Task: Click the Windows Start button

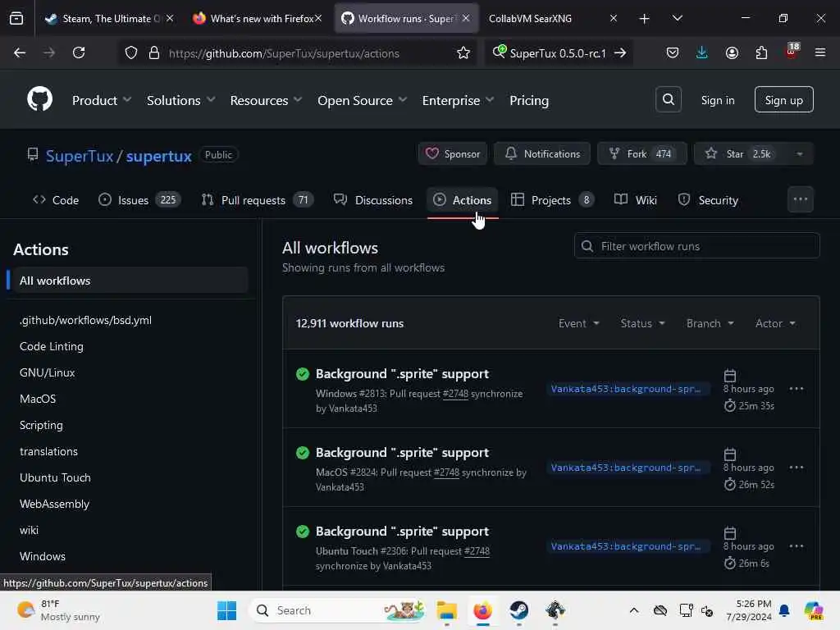Action: (226, 610)
